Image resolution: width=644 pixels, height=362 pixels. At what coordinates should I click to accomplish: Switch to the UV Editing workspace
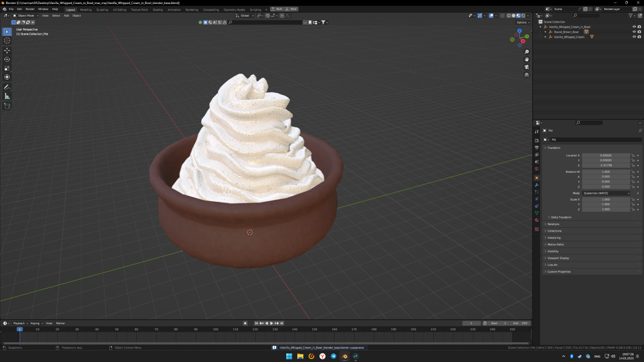[x=120, y=10]
